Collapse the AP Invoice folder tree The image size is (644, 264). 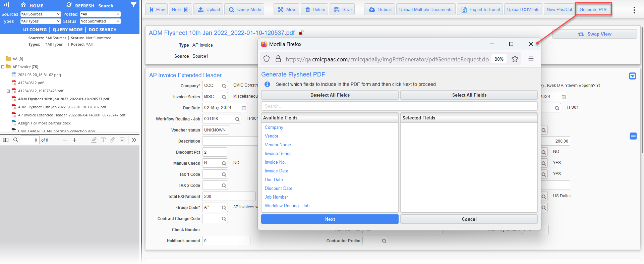(x=3, y=67)
